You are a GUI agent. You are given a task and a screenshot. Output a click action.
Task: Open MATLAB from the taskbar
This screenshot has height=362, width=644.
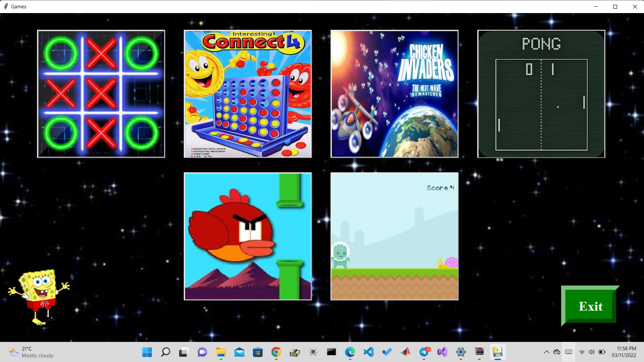coord(406,352)
